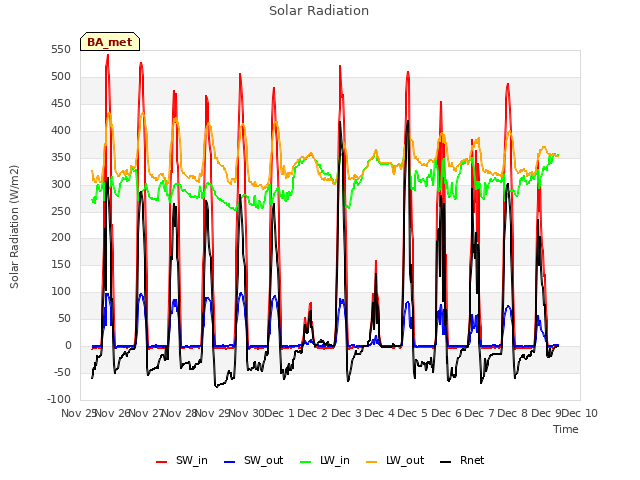The width and height of the screenshot is (640, 480).
Task: Click the 150 y-axis tick label
Action: point(61,264)
